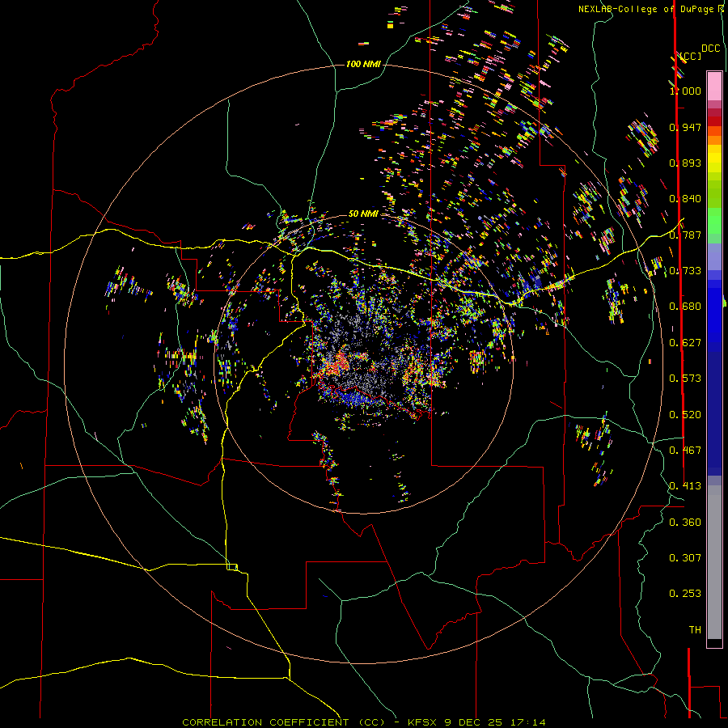Screen dimensions: 728x728
Task: Select the 0.733 legend value
Action: [685, 270]
